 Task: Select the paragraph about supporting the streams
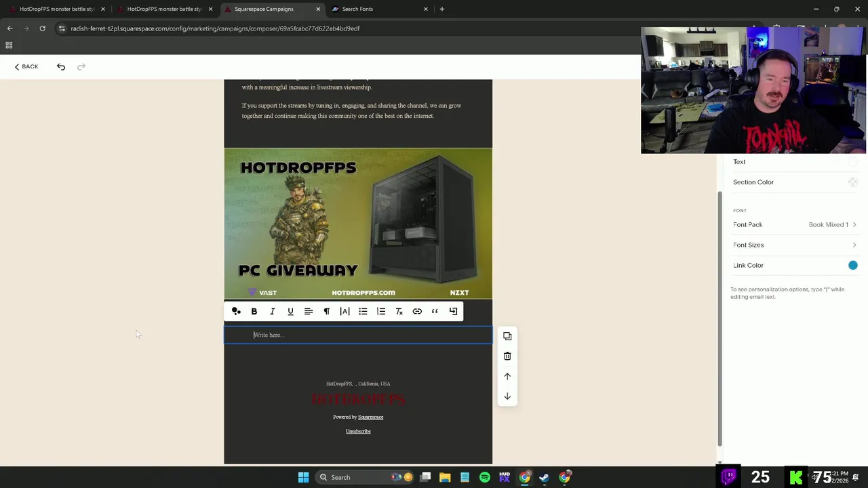(351, 110)
